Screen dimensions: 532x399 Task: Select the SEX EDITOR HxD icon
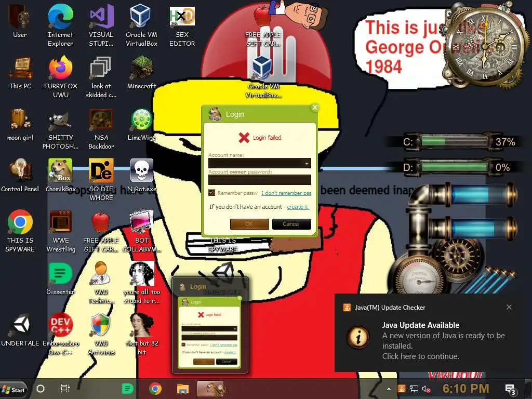pos(182,25)
